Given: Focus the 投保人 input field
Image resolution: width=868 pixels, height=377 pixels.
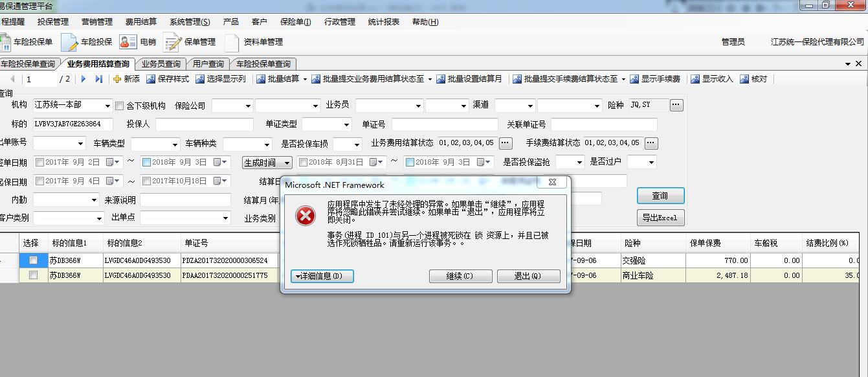Looking at the screenshot, I should coord(205,124).
